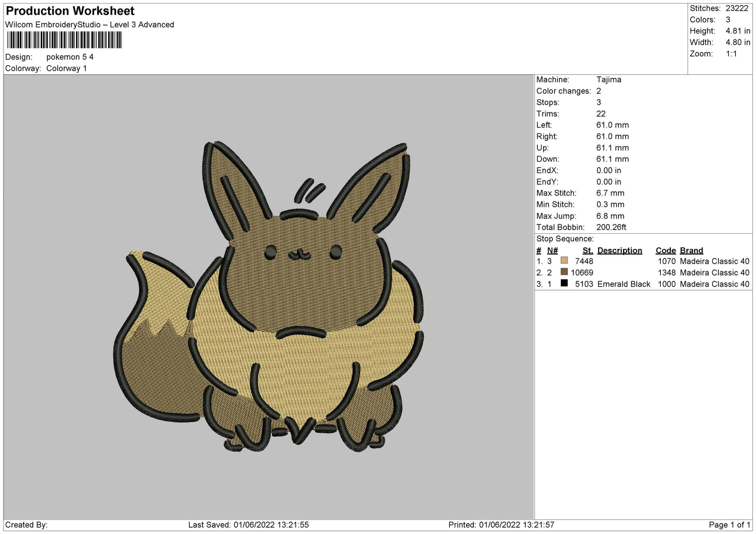Select Machine value Tajima
The width and height of the screenshot is (756, 534).
[609, 79]
